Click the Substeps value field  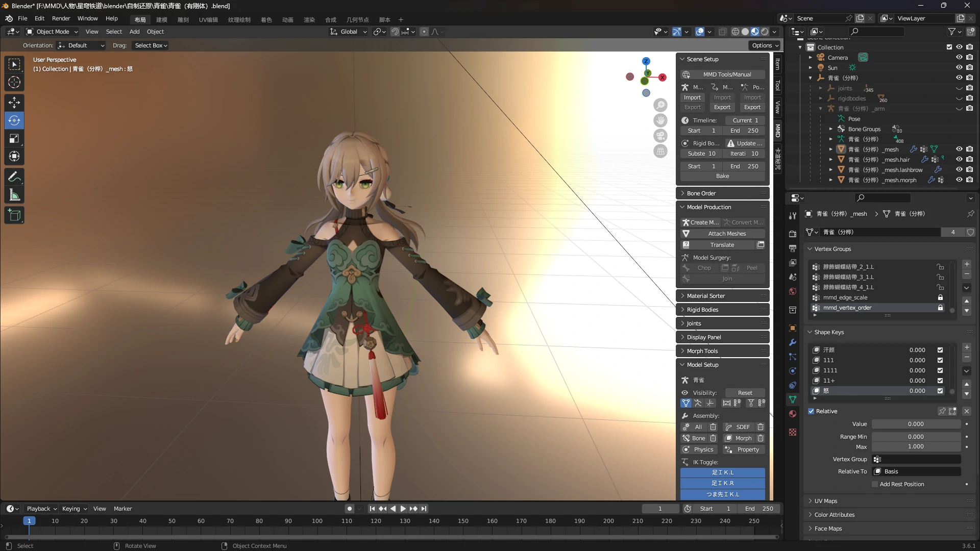pos(701,154)
